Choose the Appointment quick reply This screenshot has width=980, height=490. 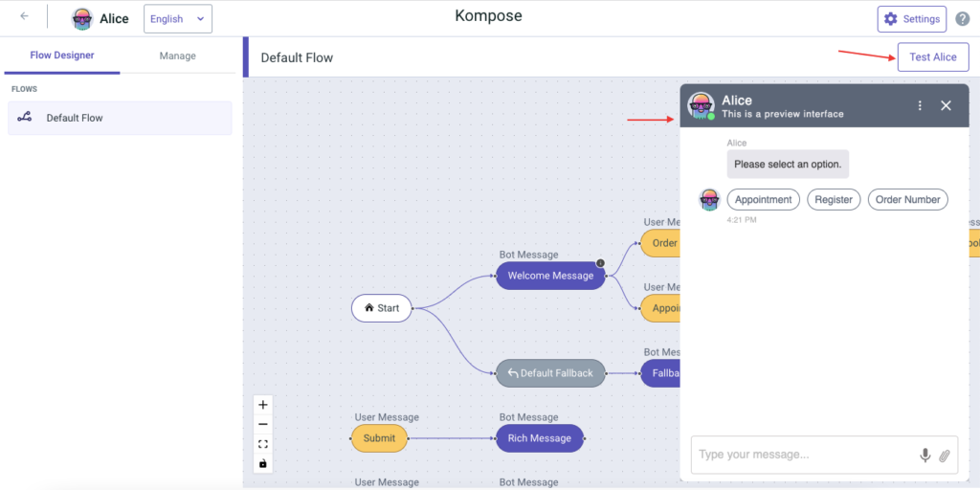pyautogui.click(x=763, y=200)
